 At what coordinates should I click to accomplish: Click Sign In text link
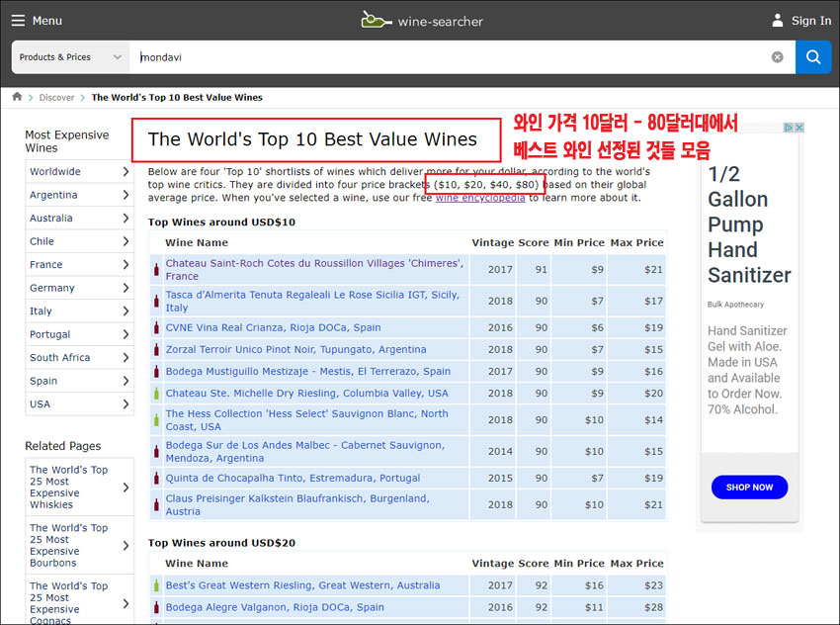[x=811, y=21]
